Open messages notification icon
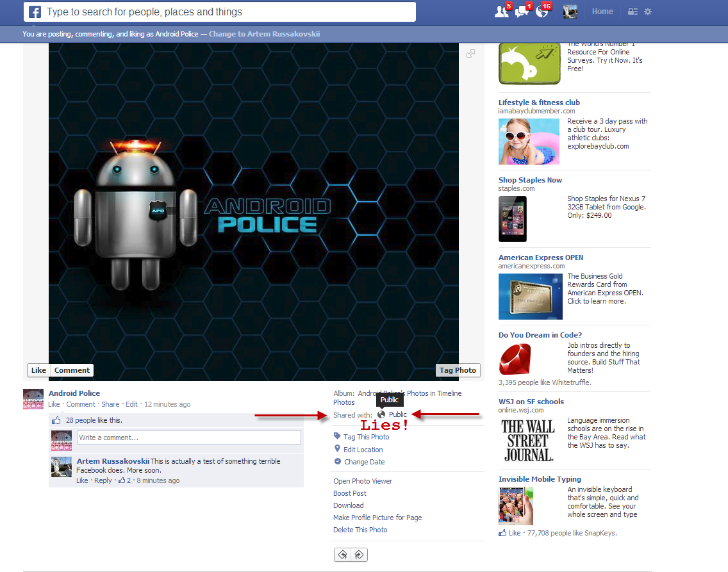The height and width of the screenshot is (572, 728). (x=522, y=11)
